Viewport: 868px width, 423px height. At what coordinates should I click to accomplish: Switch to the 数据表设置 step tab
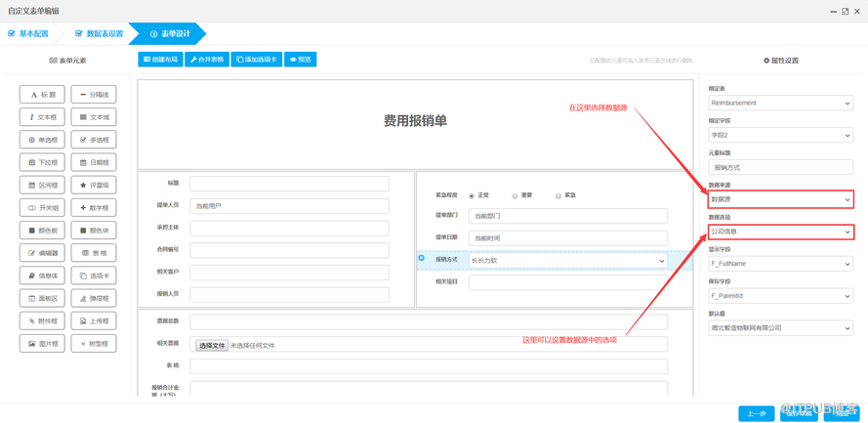coord(100,34)
